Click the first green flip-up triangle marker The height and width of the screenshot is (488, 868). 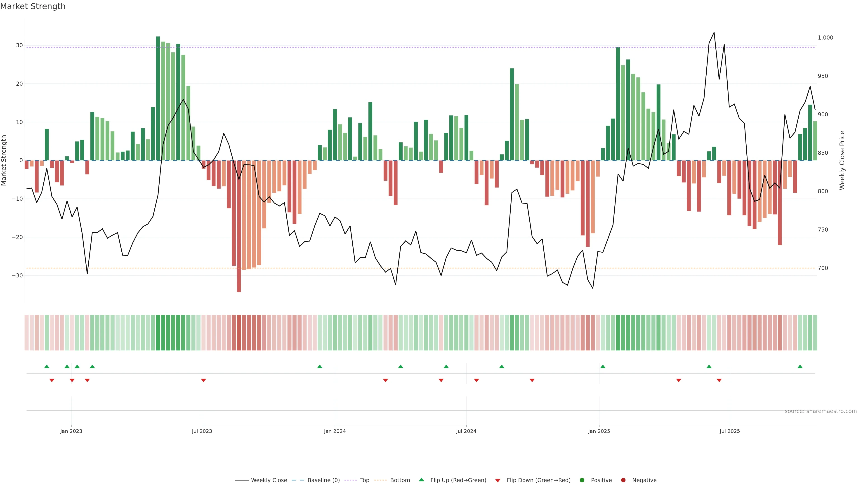tap(47, 366)
